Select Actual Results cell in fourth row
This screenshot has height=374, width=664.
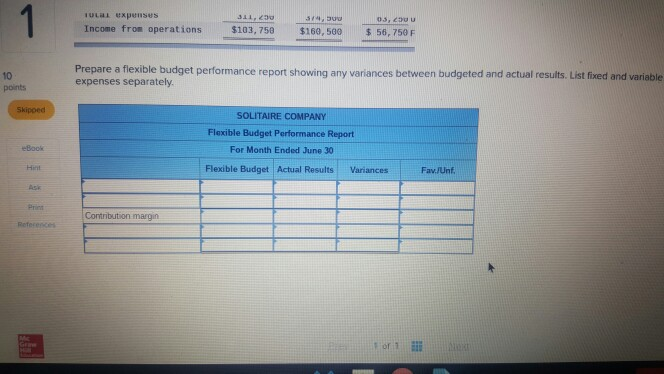pos(305,231)
